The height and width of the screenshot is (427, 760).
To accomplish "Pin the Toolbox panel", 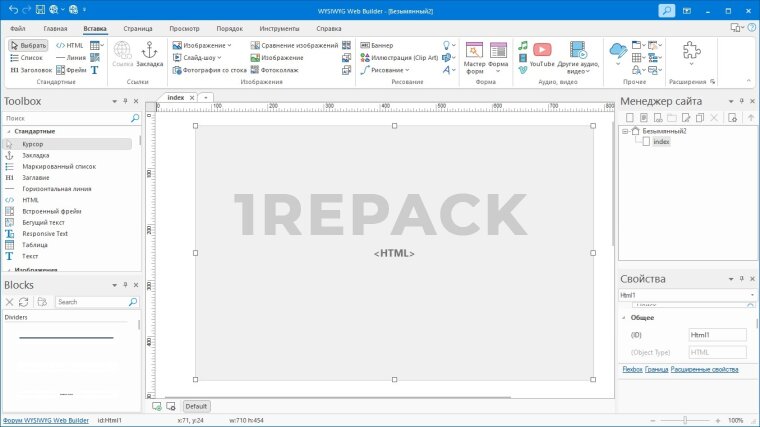I will (x=124, y=101).
